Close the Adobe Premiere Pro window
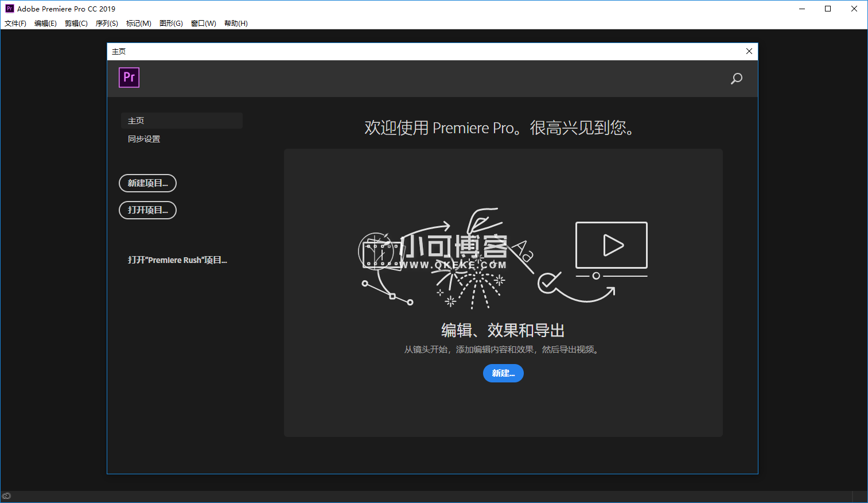The width and height of the screenshot is (868, 503). (854, 9)
